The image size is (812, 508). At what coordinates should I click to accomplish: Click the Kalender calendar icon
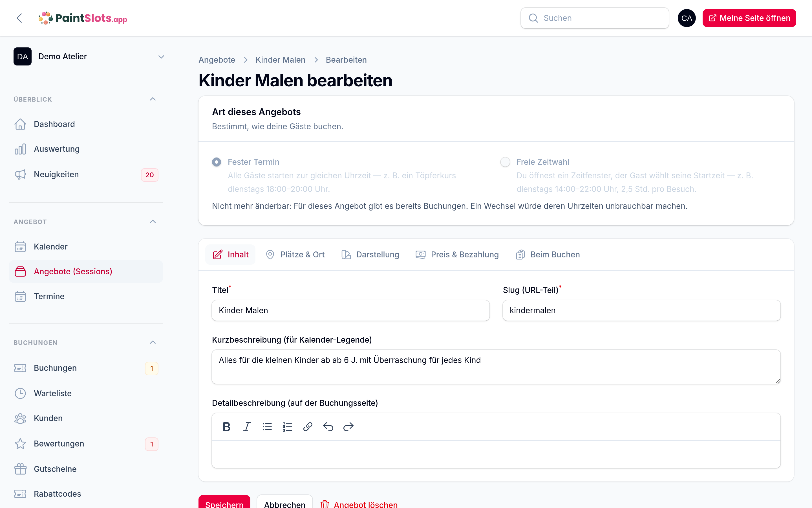[x=20, y=247]
